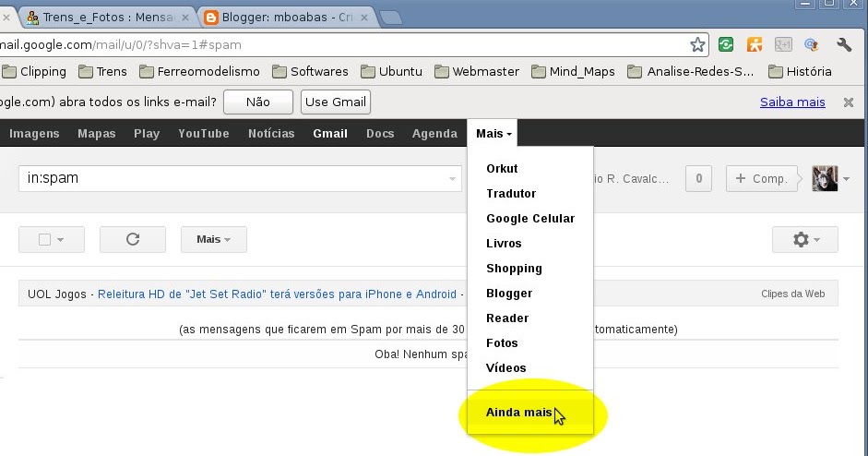Close the Trens_e_Fotos tab
This screenshot has width=868, height=456.
click(x=185, y=18)
